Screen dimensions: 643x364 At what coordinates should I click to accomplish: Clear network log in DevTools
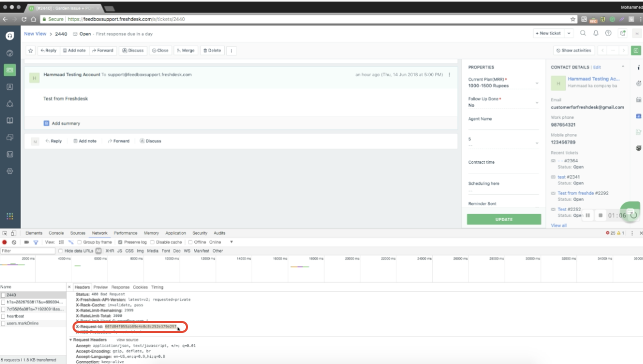tap(14, 242)
